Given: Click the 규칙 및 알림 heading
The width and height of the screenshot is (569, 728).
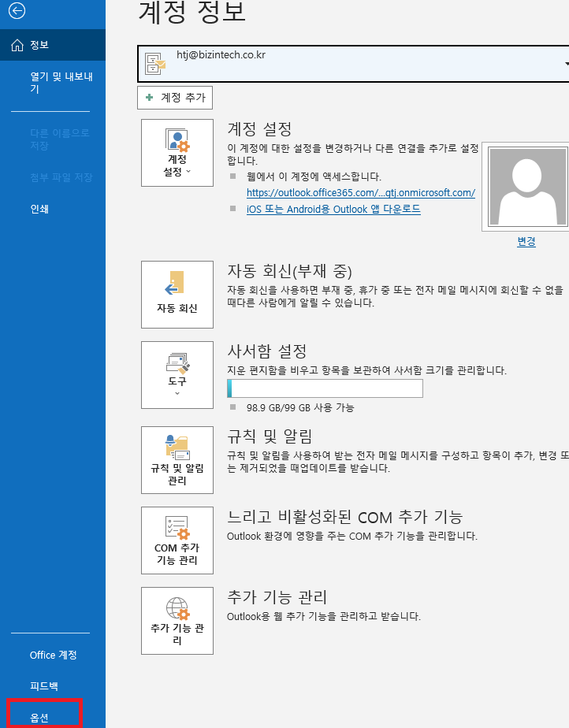Looking at the screenshot, I should coord(270,436).
